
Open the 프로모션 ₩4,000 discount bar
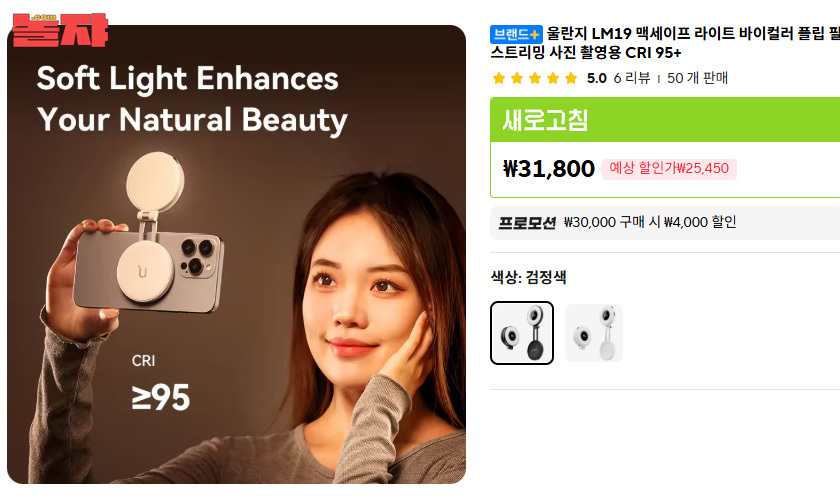click(x=665, y=222)
